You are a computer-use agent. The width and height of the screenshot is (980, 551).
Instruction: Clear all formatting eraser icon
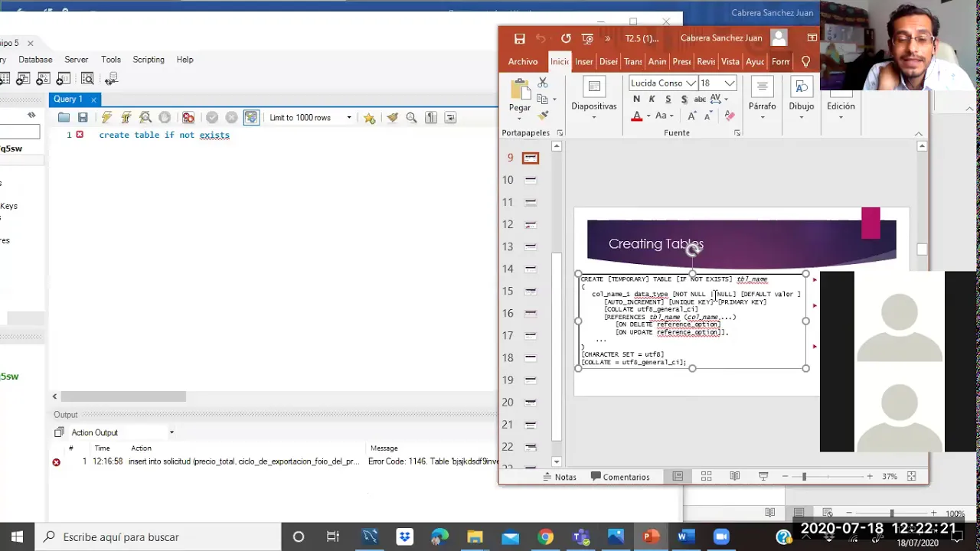(x=730, y=116)
